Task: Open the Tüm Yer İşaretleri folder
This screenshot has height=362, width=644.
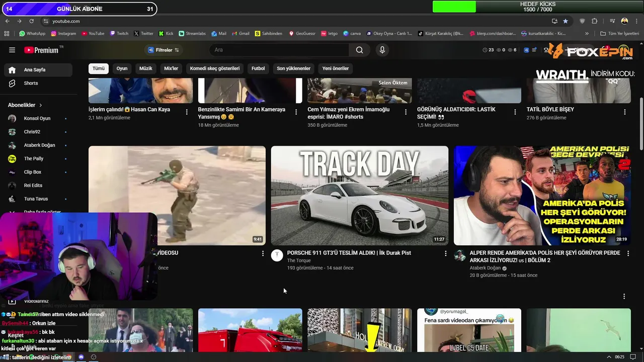Action: 619,34
